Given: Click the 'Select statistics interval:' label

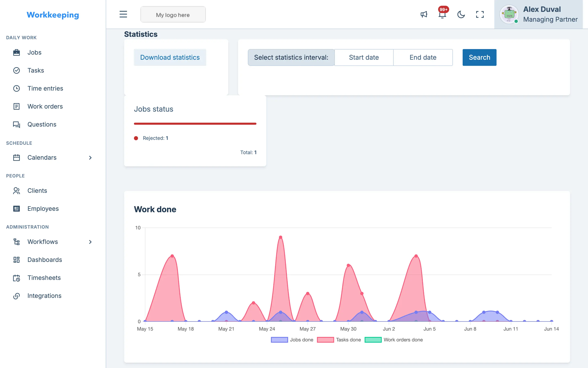Looking at the screenshot, I should pyautogui.click(x=291, y=57).
